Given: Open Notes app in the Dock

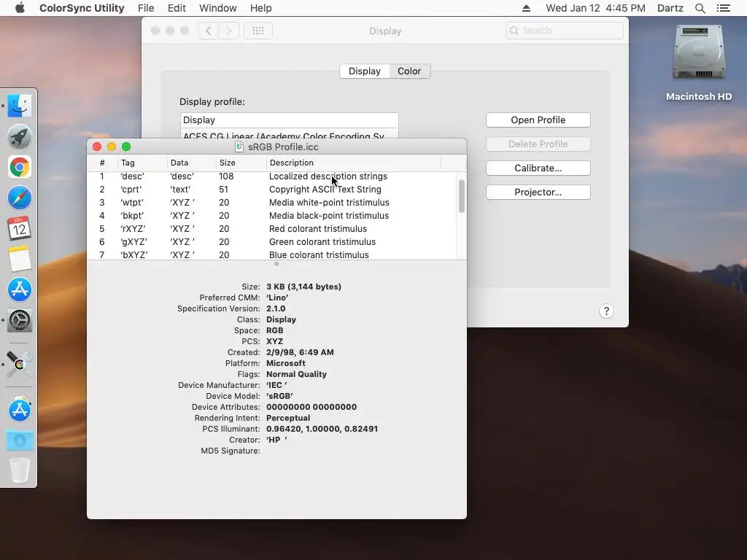Looking at the screenshot, I should (20, 259).
